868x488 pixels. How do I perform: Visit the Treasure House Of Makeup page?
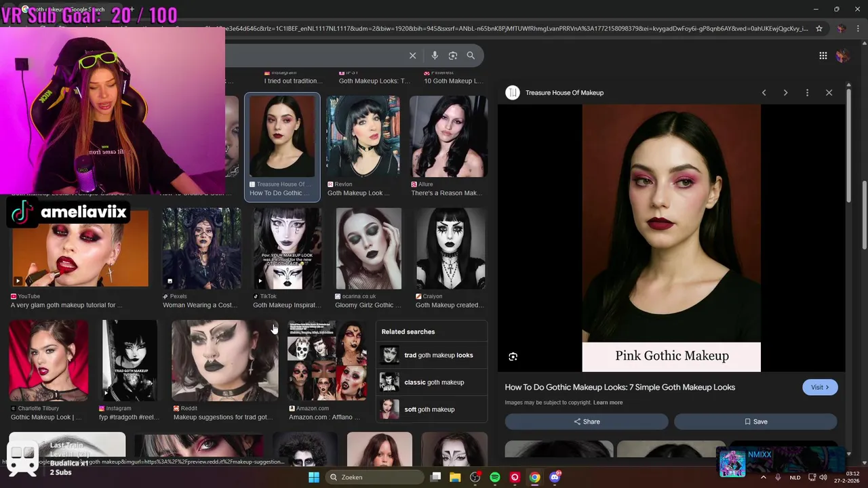point(820,387)
